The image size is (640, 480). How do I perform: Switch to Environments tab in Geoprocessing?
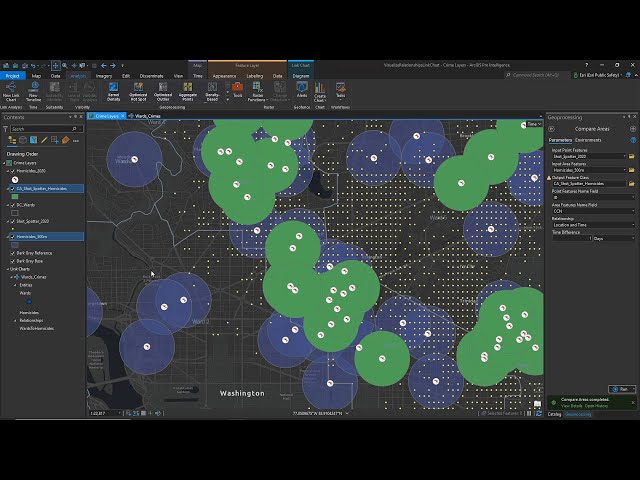point(588,140)
